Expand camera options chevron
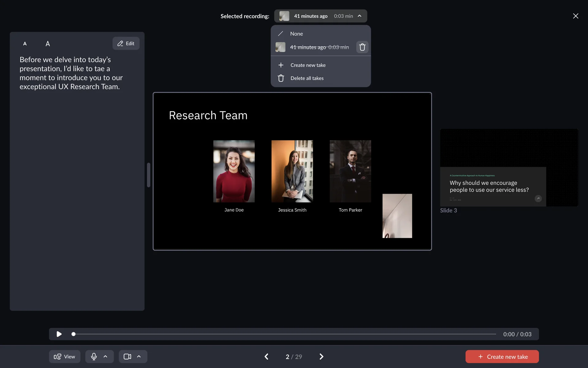Image resolution: width=588 pixels, height=368 pixels. point(139,356)
